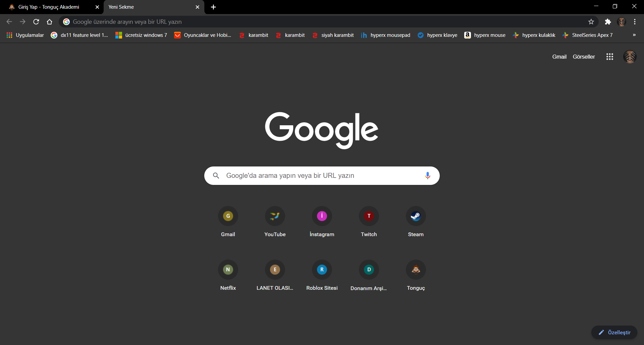Open the Chrome three-dot menu
The height and width of the screenshot is (345, 644).
pyautogui.click(x=635, y=22)
